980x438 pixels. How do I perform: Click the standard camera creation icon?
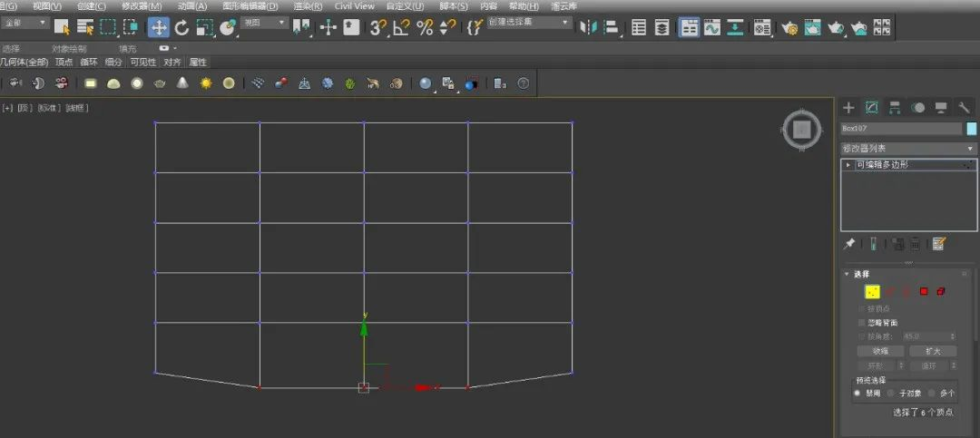pos(16,83)
